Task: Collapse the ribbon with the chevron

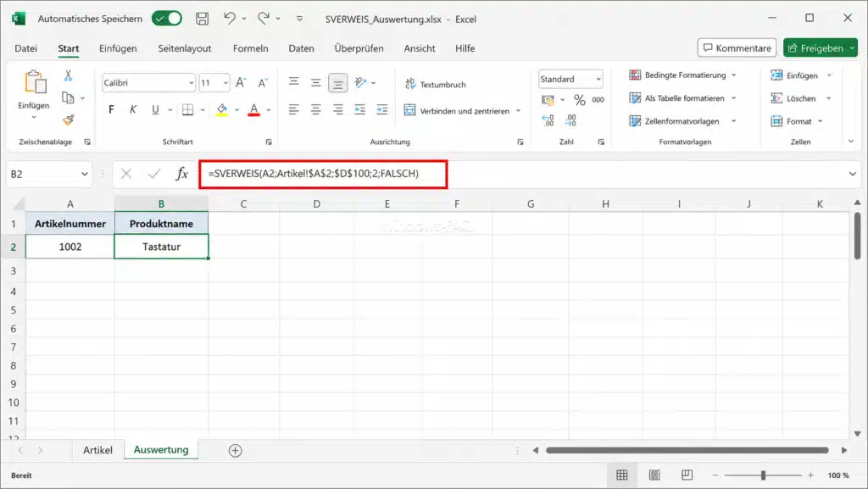Action: point(851,142)
